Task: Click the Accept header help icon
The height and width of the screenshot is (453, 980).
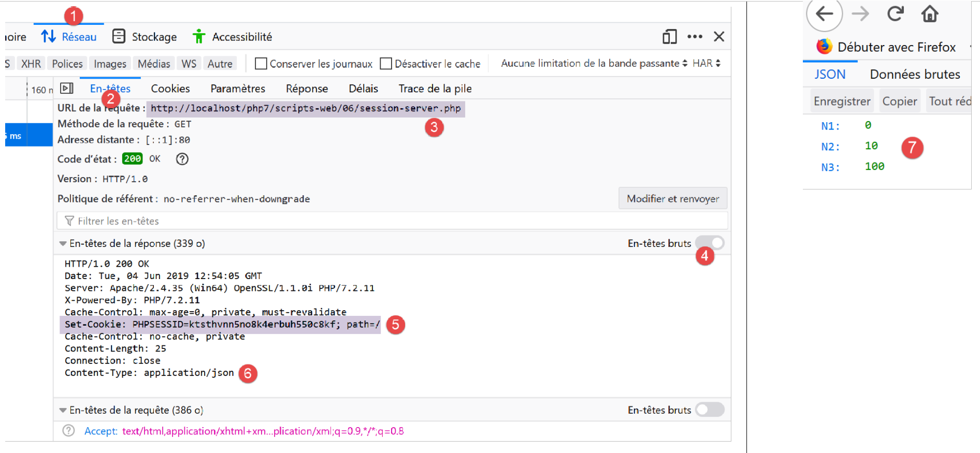Action: tap(68, 431)
